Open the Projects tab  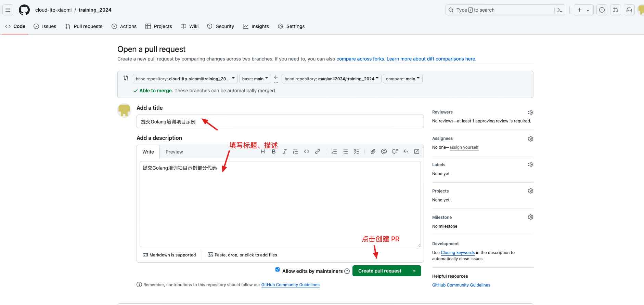(159, 26)
